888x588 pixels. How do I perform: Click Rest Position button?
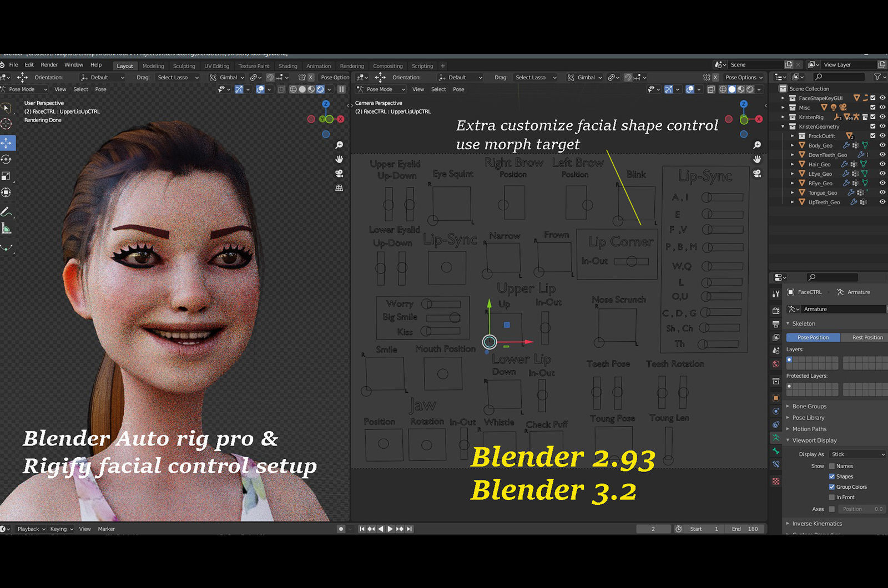(864, 337)
